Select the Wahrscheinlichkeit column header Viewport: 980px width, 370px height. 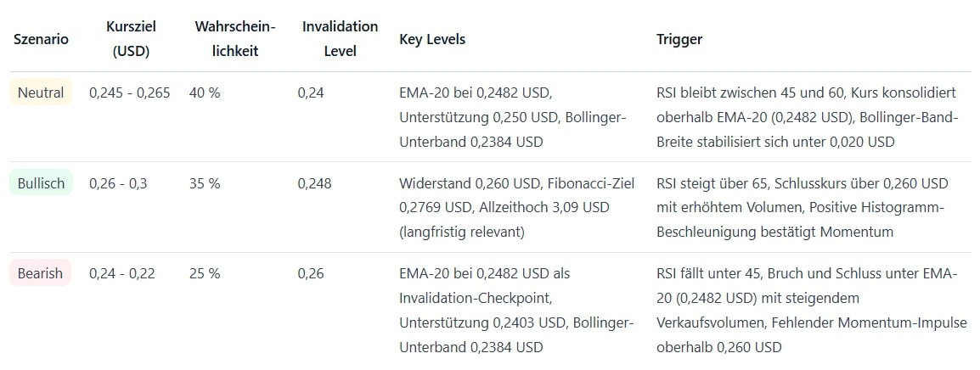pos(235,39)
